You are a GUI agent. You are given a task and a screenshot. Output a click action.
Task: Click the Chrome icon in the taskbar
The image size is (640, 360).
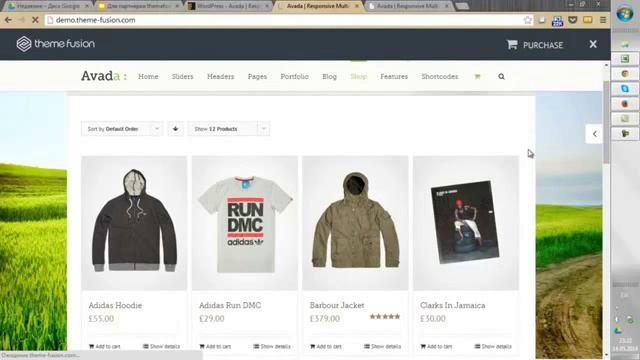pos(625,73)
